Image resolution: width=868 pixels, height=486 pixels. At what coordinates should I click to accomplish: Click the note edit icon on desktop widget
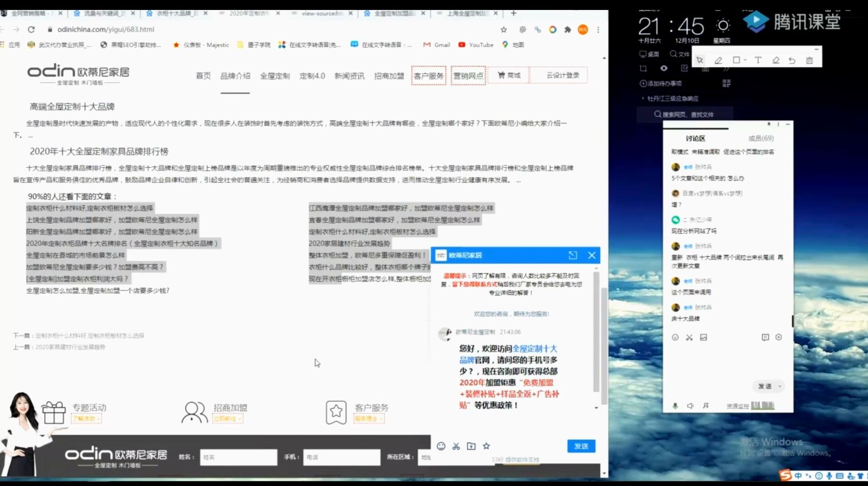685,68
